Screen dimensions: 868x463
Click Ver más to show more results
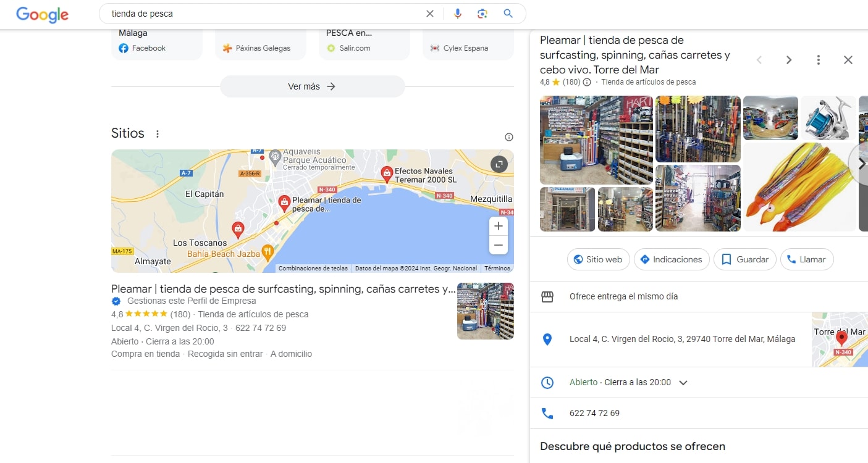point(312,86)
